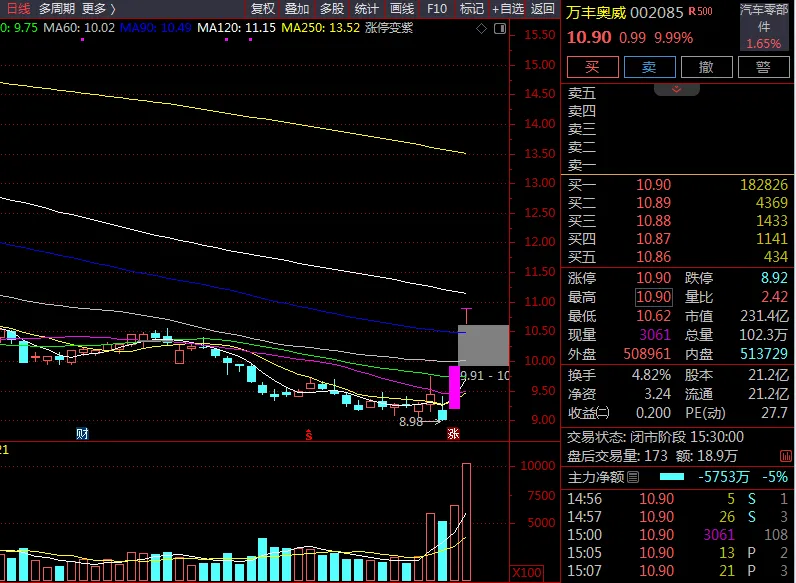Switch to the 日线 daily chart tab
The width and height of the screenshot is (796, 583).
[x=18, y=9]
